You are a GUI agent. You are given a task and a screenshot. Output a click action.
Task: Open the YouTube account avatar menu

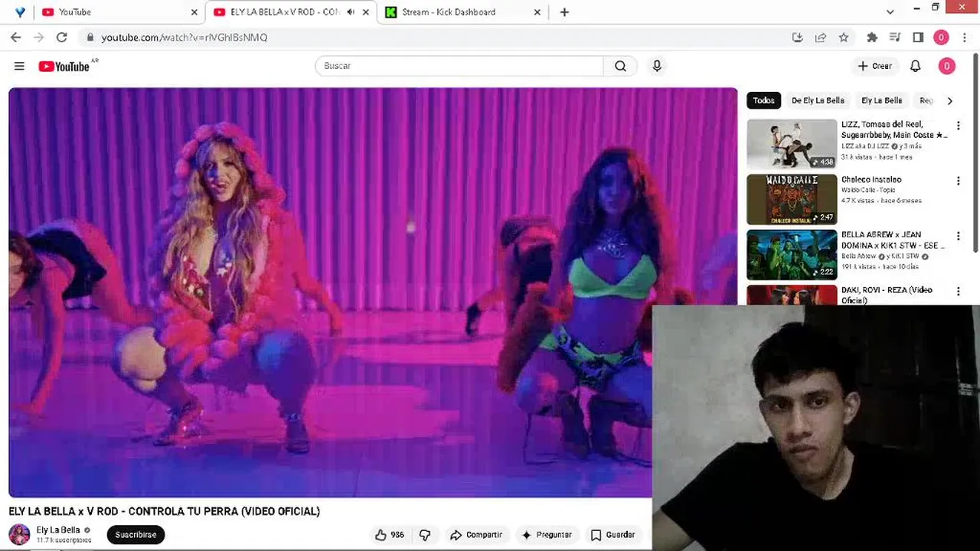(946, 67)
